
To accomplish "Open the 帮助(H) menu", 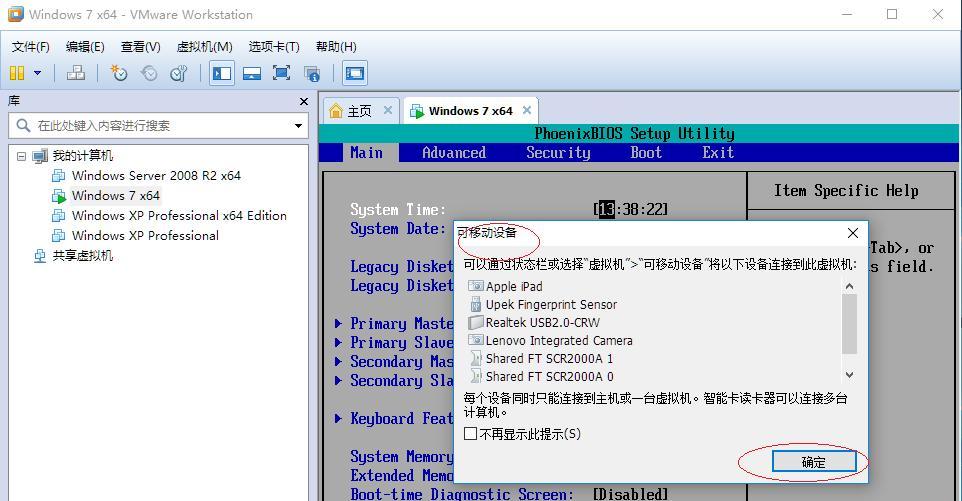I will (x=336, y=47).
